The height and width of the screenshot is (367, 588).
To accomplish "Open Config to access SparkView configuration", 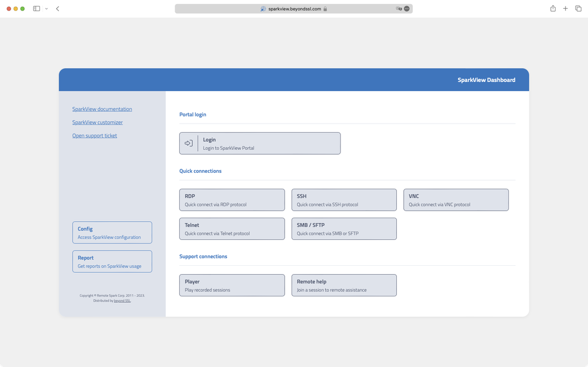I will [x=112, y=233].
